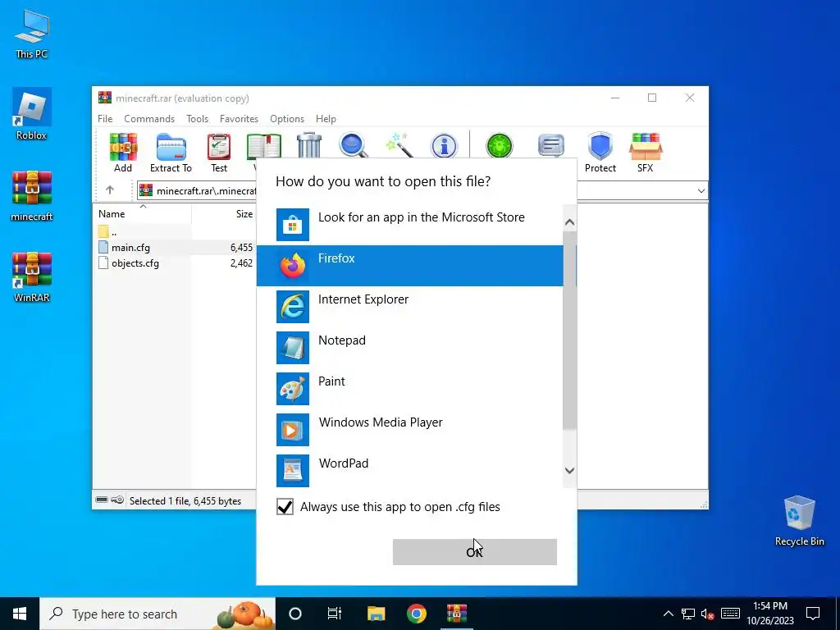
Task: Click the Windows Start button
Action: coord(20,614)
